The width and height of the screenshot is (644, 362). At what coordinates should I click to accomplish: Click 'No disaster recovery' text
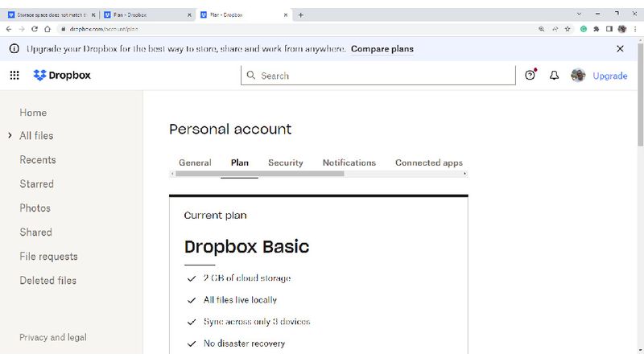[244, 343]
